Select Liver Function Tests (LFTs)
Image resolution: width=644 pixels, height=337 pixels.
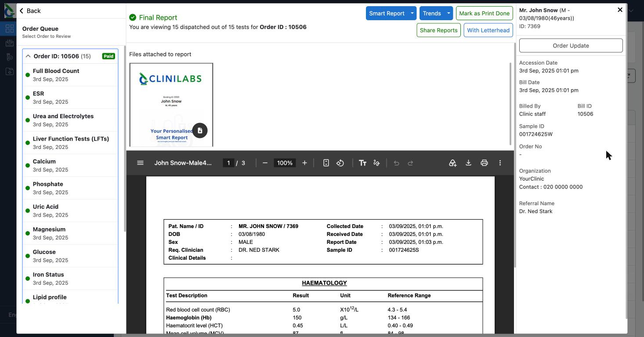[x=70, y=143]
